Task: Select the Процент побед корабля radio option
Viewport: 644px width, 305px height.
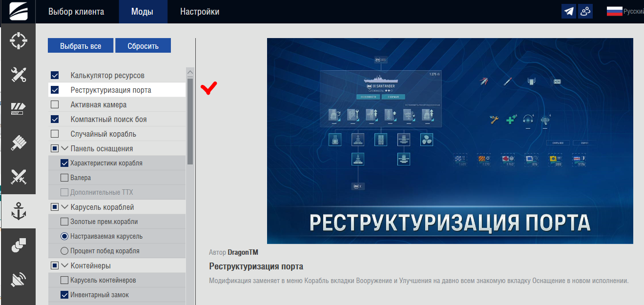Action: (64, 251)
